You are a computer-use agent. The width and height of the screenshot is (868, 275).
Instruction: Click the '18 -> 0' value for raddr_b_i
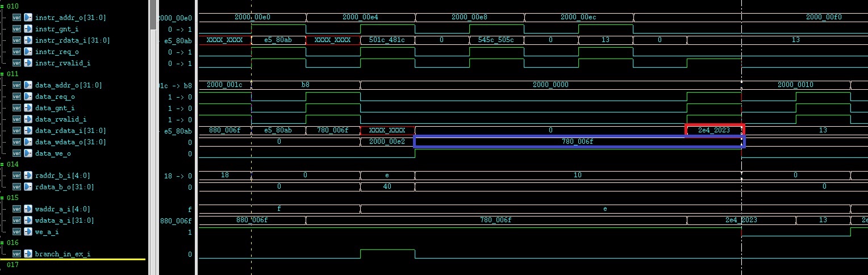tap(178, 176)
